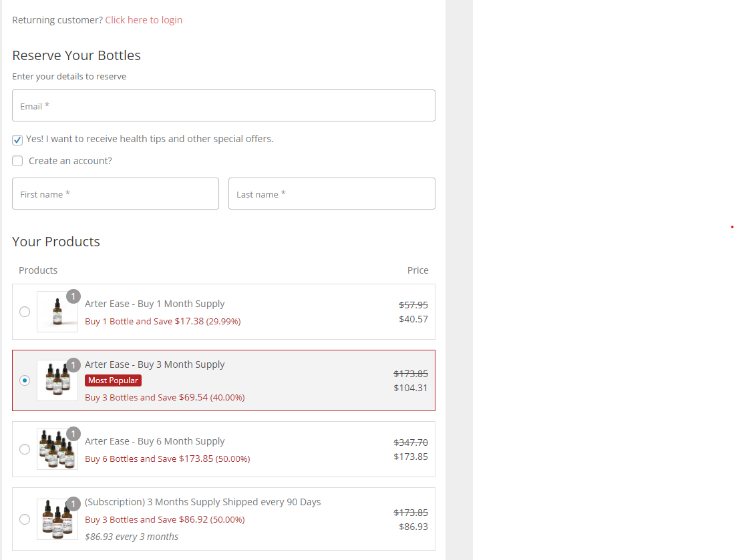Click the red 'Most Popular' badge
The image size is (734, 560).
[113, 380]
